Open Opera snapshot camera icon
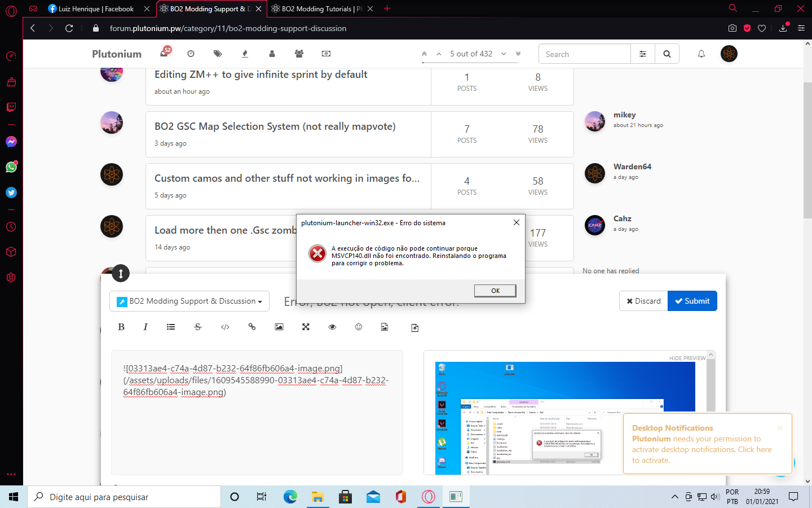This screenshot has height=508, width=812. coord(732,28)
